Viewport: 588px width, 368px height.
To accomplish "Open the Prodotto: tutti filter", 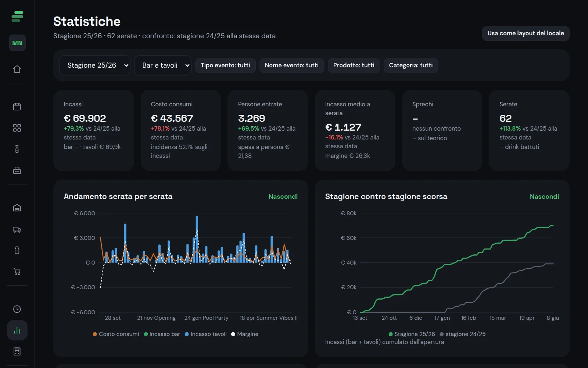I will [x=354, y=66].
